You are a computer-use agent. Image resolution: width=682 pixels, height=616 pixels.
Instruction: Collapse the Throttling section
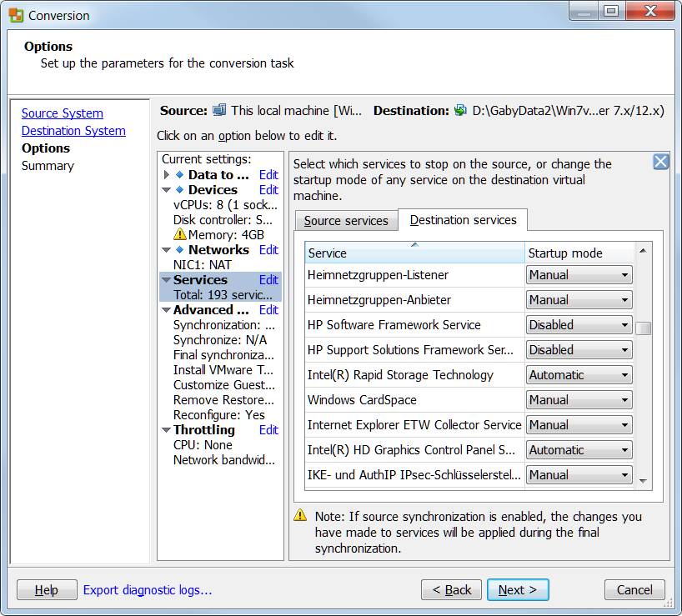point(166,430)
